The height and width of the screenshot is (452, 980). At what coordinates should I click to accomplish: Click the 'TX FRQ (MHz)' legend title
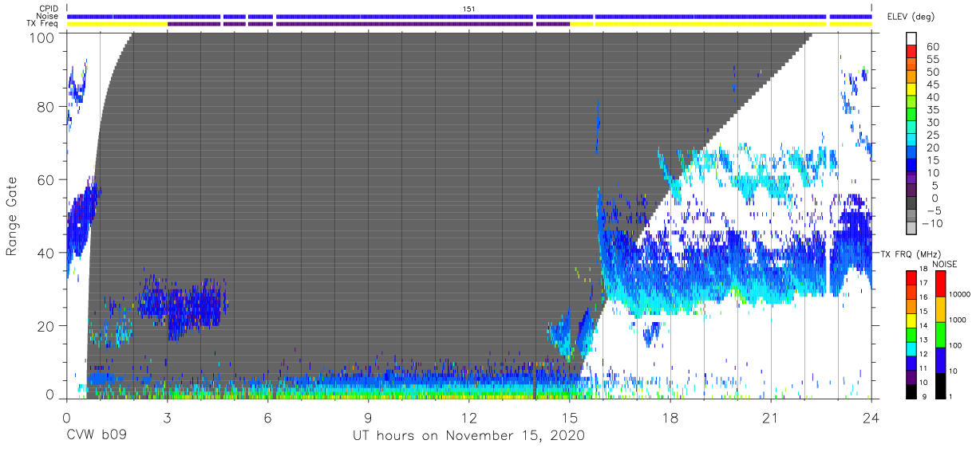pyautogui.click(x=910, y=254)
